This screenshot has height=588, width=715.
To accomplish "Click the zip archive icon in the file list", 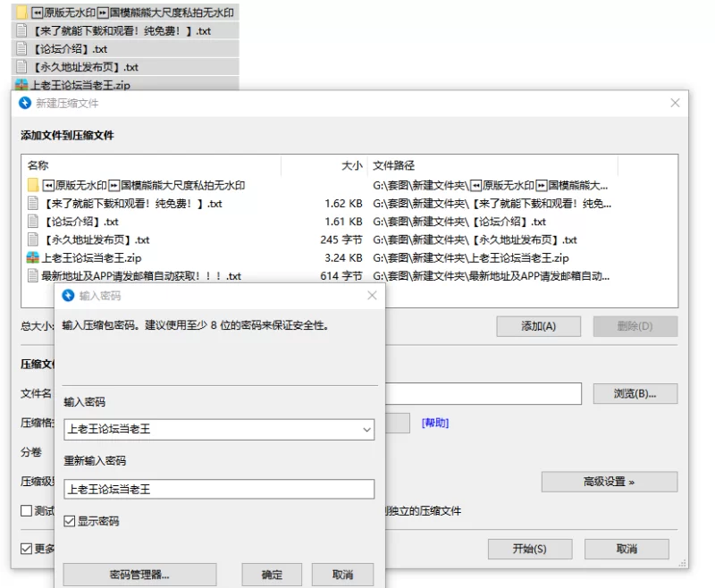I will 33,257.
